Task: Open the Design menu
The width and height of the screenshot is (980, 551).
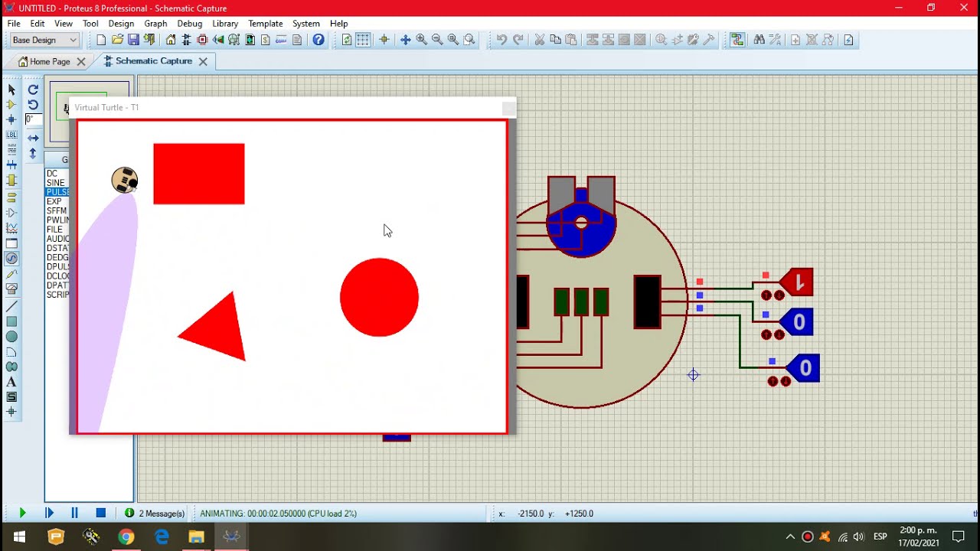Action: [x=121, y=24]
